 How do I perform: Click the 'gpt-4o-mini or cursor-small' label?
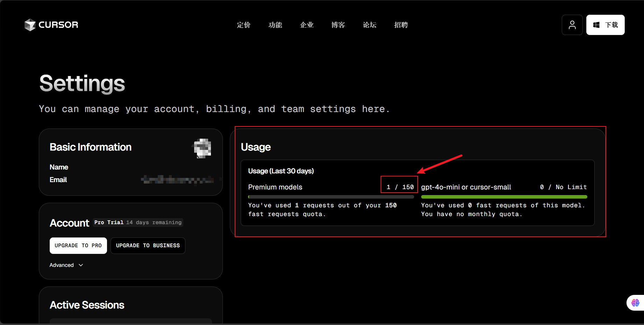pos(466,187)
